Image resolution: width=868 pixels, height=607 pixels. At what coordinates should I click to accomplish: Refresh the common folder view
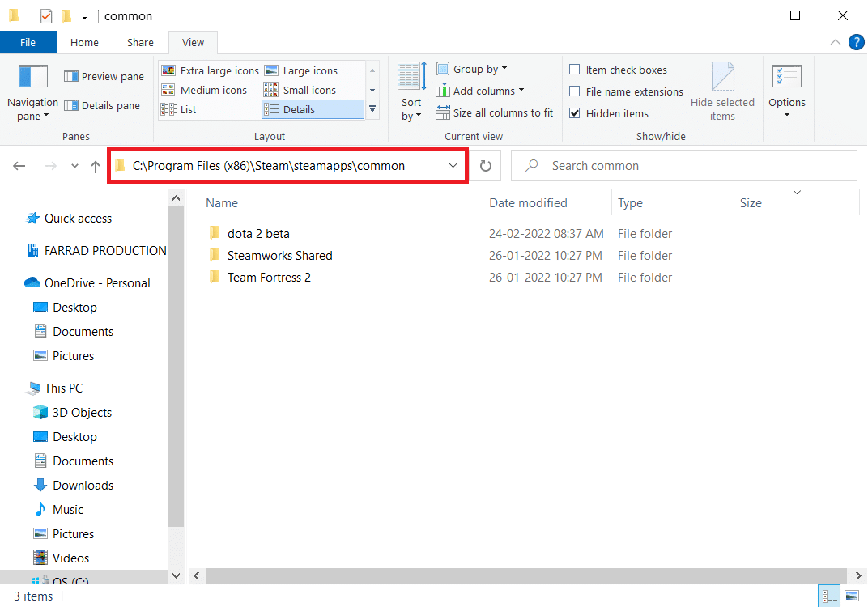coord(486,165)
